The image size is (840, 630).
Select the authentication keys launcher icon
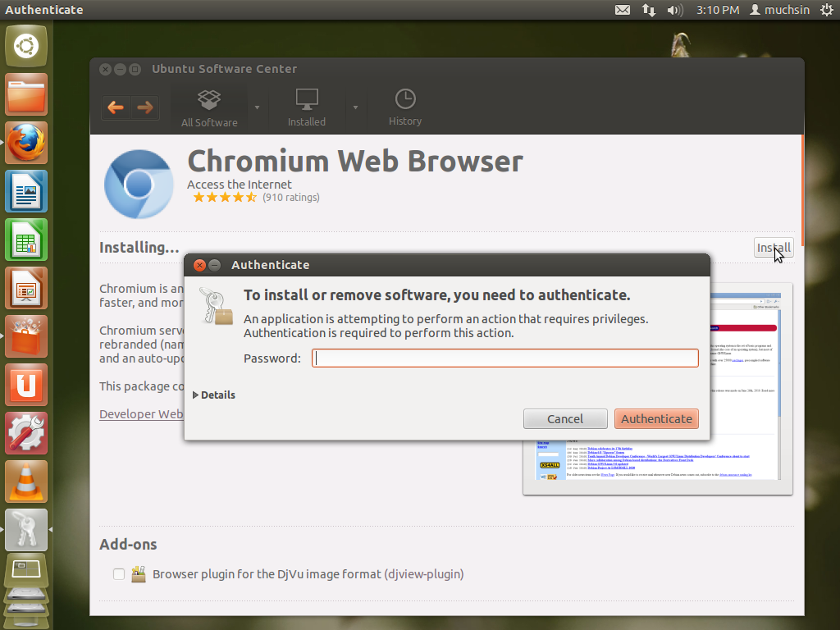coord(26,530)
